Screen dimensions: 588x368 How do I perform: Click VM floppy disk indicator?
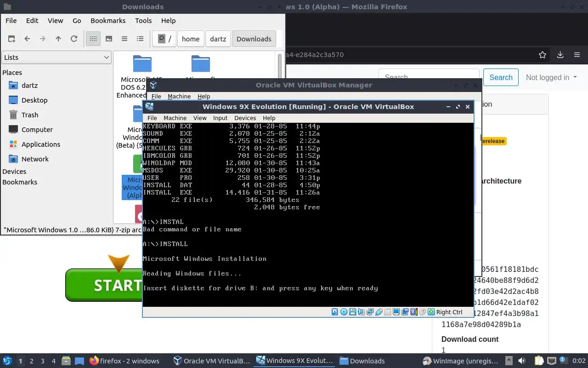point(352,312)
